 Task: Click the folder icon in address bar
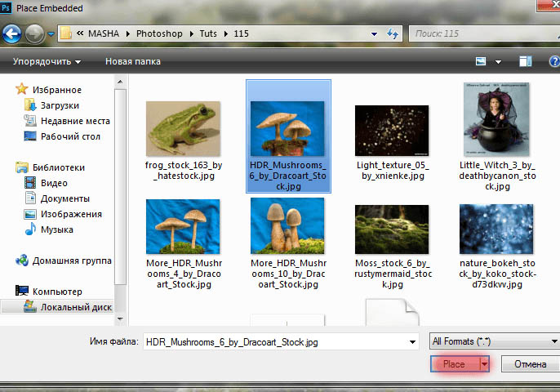66,33
